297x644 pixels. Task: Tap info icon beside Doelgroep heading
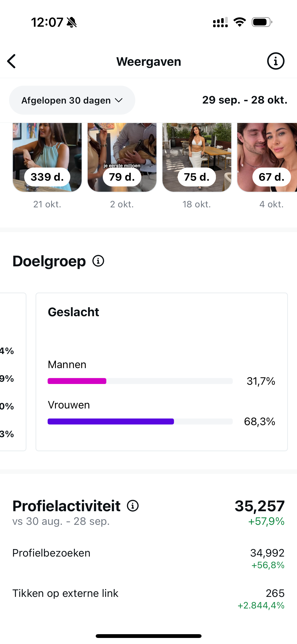pyautogui.click(x=98, y=261)
